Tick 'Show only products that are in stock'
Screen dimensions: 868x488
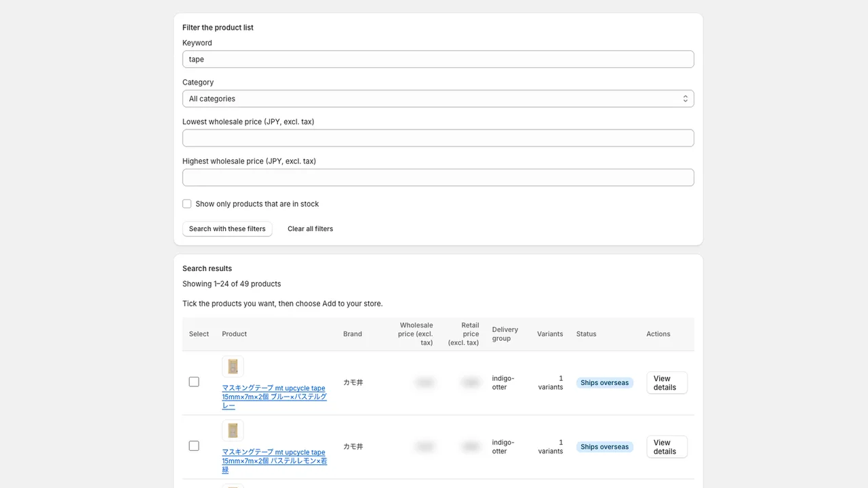[x=187, y=203]
